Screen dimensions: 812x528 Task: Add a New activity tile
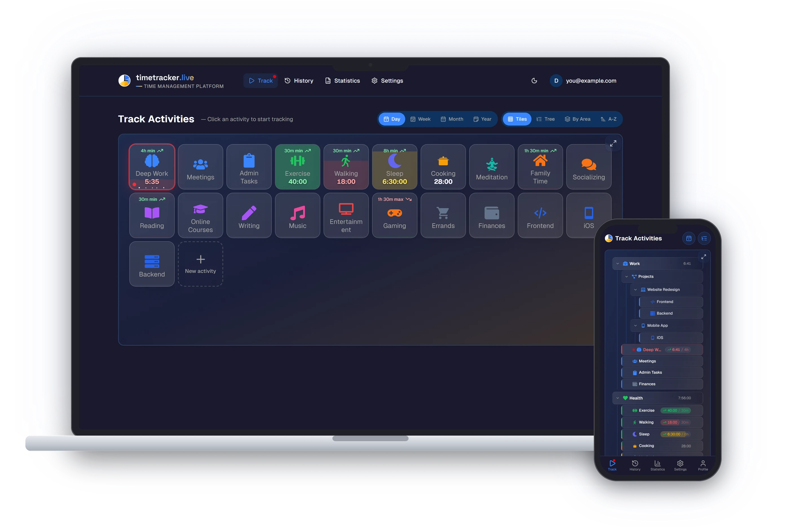point(200,264)
